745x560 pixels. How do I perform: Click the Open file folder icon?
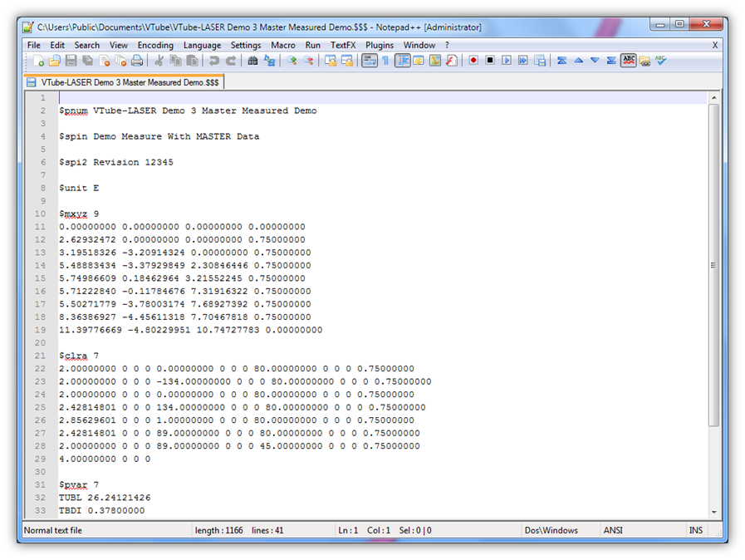(x=55, y=61)
